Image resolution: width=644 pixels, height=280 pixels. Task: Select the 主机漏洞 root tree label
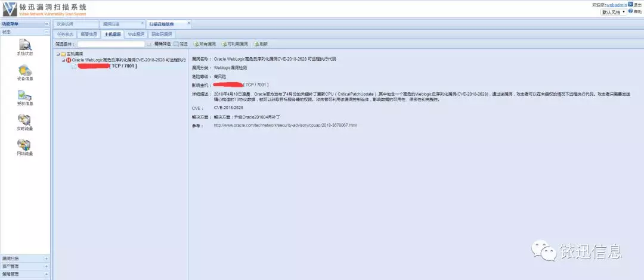click(x=75, y=54)
